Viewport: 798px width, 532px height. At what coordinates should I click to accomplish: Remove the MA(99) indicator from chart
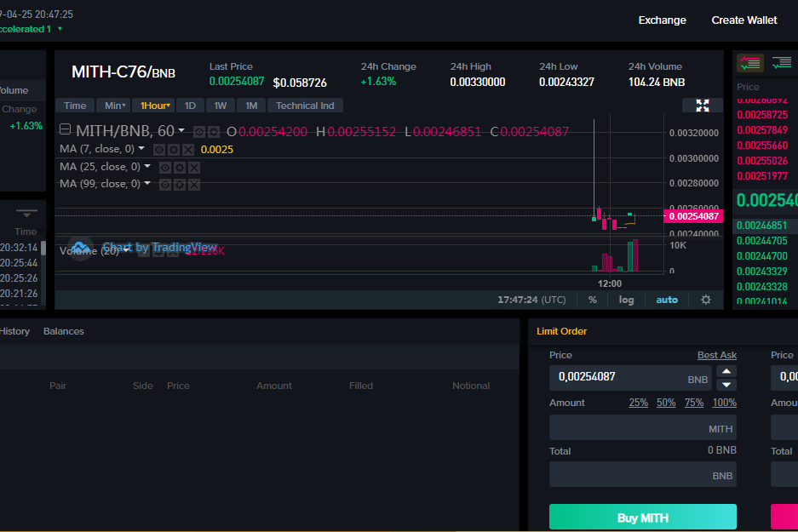(x=194, y=184)
